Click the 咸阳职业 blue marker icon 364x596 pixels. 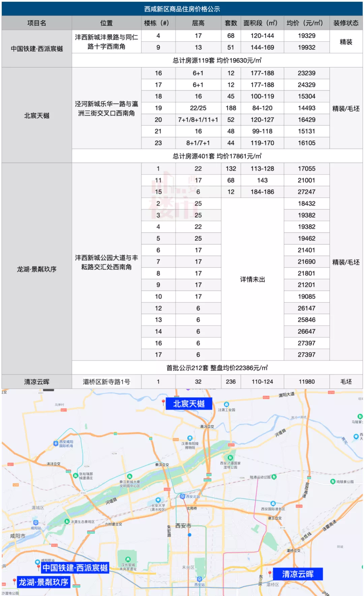pos(38,562)
